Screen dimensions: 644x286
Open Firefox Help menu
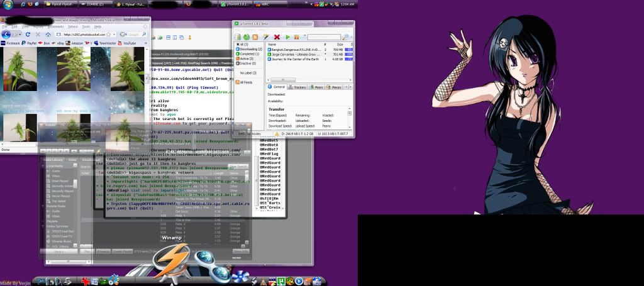click(x=97, y=26)
